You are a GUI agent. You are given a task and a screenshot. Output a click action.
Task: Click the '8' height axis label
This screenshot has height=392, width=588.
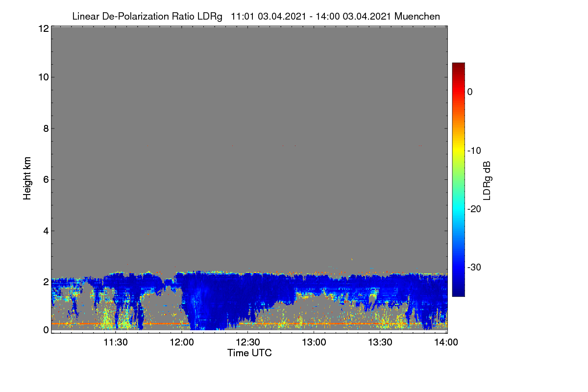(45, 128)
